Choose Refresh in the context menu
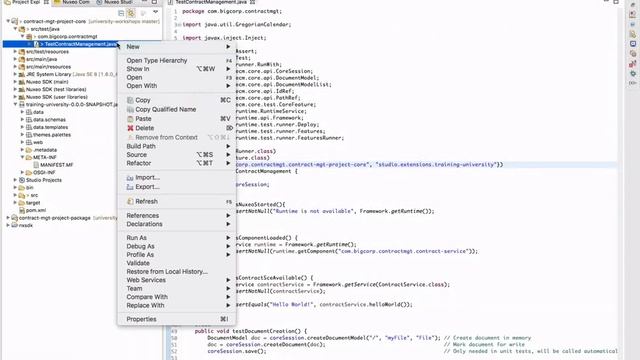The width and height of the screenshot is (640, 360). (177, 201)
